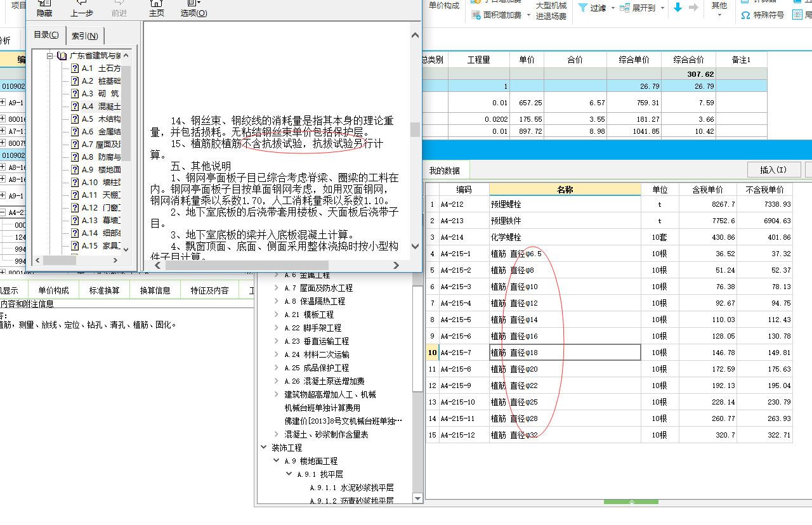Click the 主页 home icon in help window
812x525 pixels.
tap(156, 3)
